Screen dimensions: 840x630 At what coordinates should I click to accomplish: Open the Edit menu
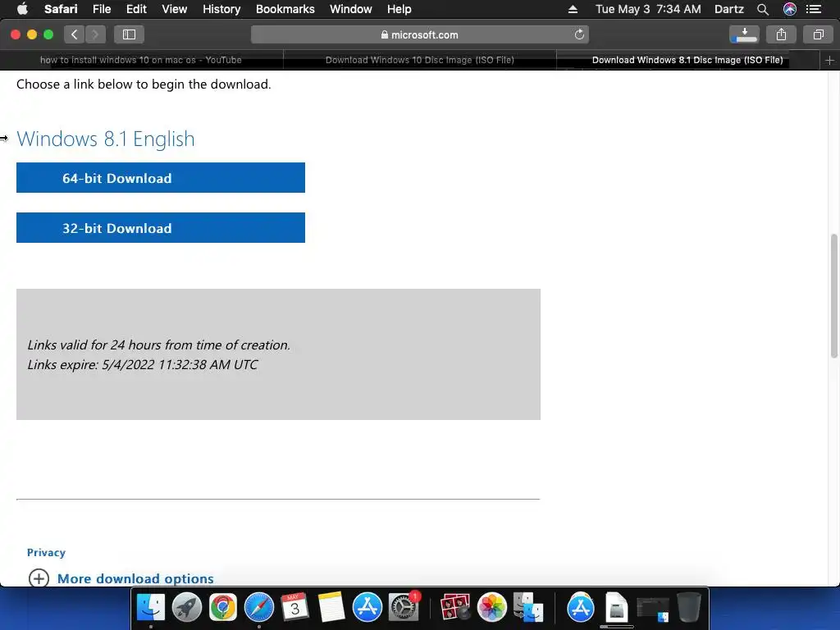(x=136, y=9)
